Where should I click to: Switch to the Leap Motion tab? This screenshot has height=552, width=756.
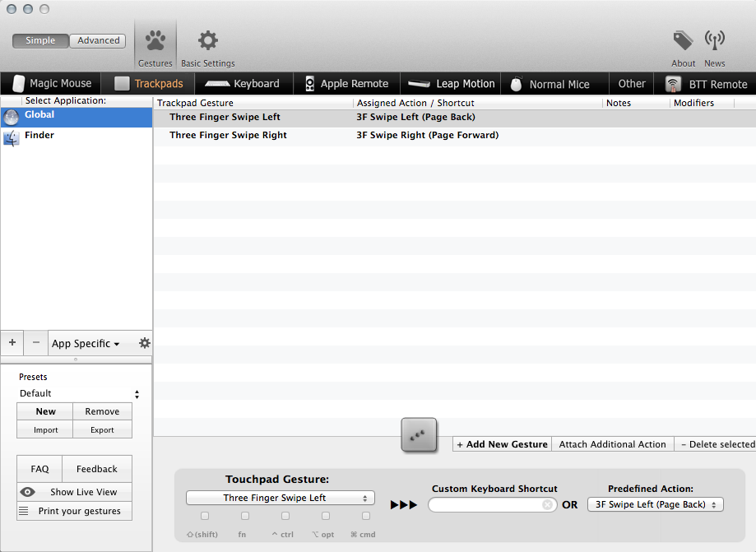tap(451, 83)
